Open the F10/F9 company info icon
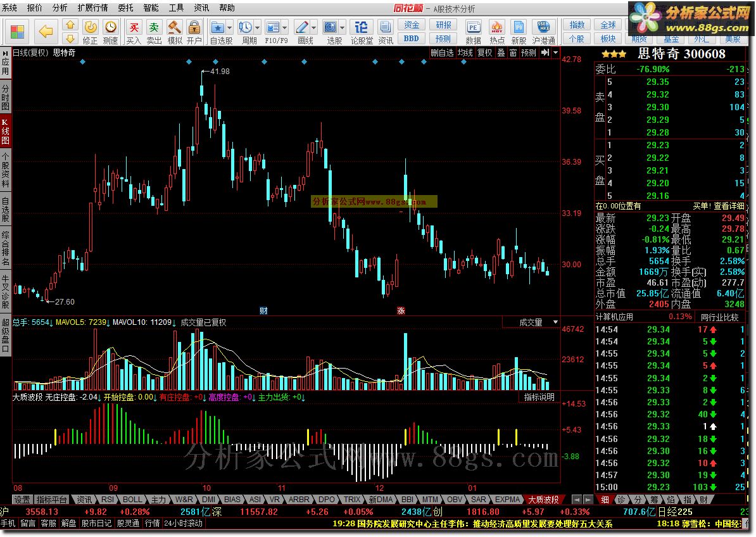The image size is (756, 537). (273, 27)
